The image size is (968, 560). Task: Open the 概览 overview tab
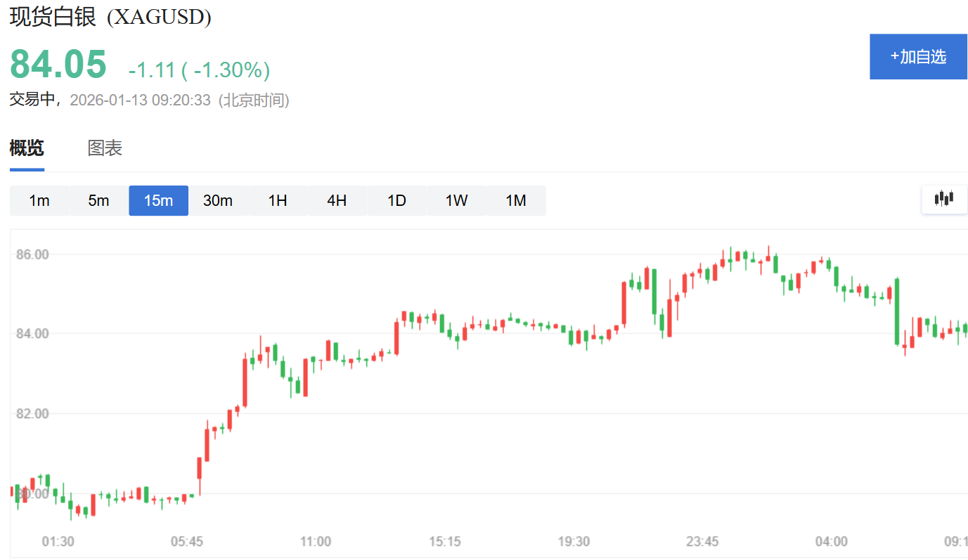tap(27, 148)
